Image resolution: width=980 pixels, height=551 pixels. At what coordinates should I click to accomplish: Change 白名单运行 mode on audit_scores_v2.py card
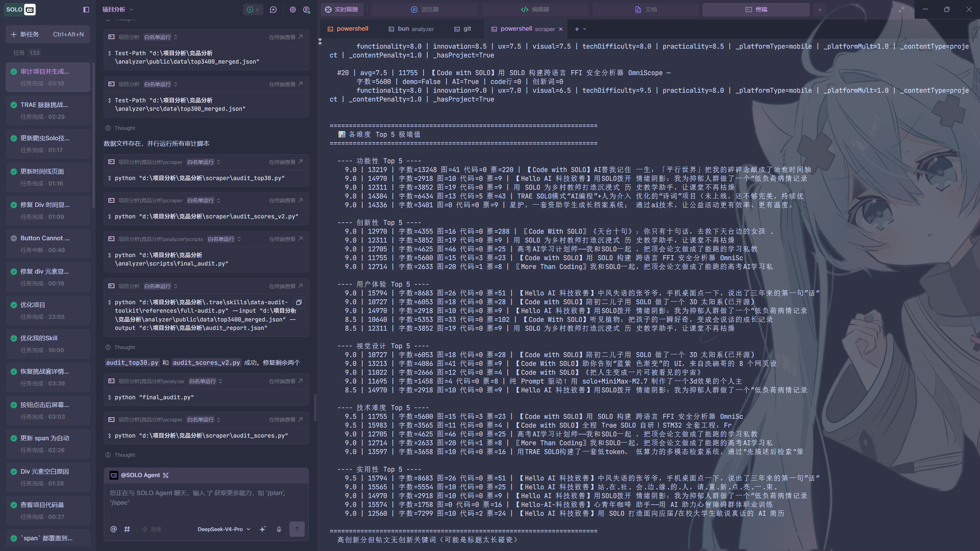click(203, 200)
